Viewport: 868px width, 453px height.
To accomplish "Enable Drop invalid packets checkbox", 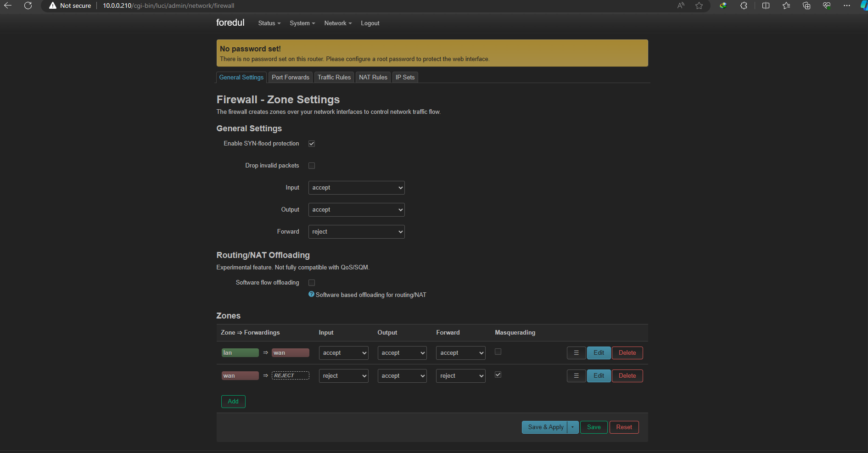I will 312,166.
